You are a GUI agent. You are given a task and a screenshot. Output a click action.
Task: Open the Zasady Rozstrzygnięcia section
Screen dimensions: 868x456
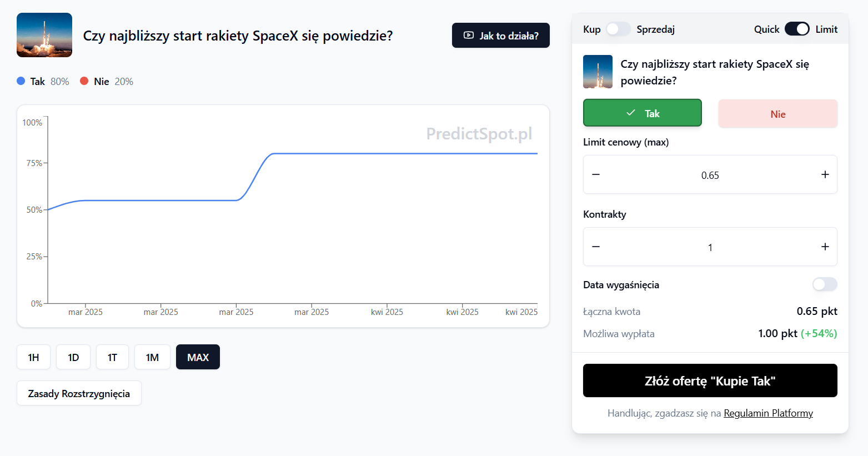79,393
